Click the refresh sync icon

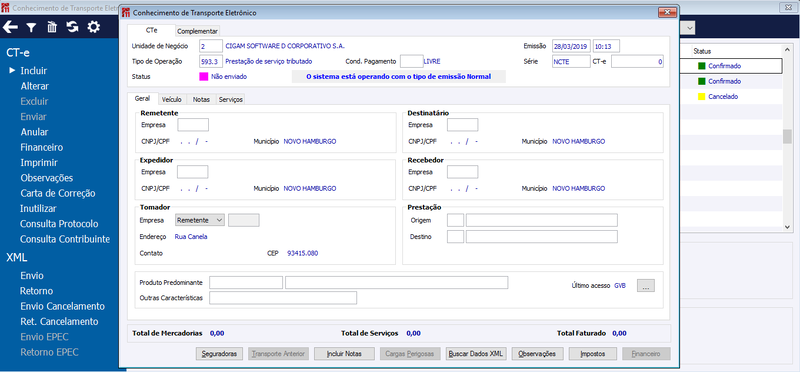[x=72, y=27]
